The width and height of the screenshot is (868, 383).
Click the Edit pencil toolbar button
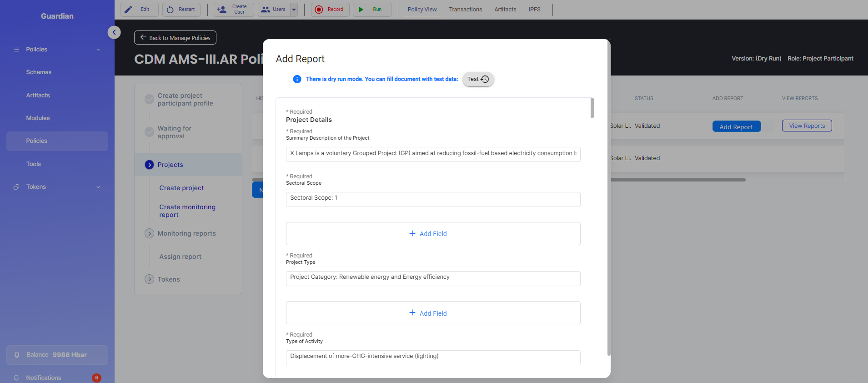tap(139, 10)
